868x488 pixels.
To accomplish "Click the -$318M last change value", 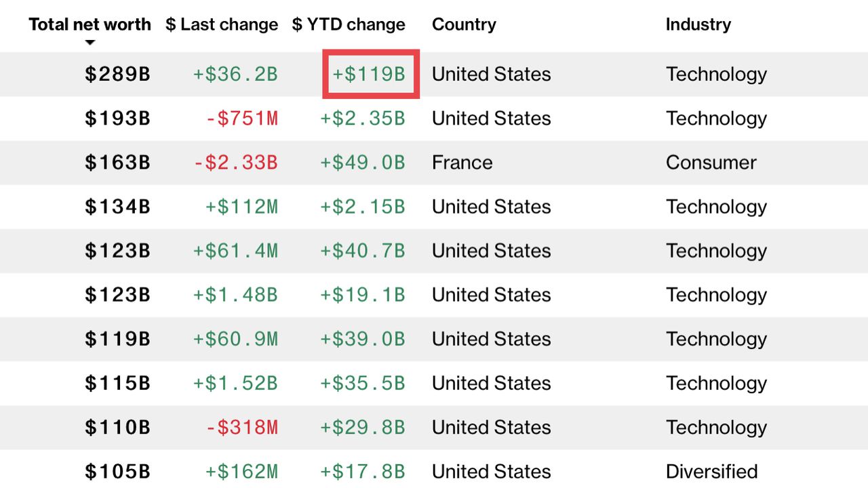I will pos(242,427).
